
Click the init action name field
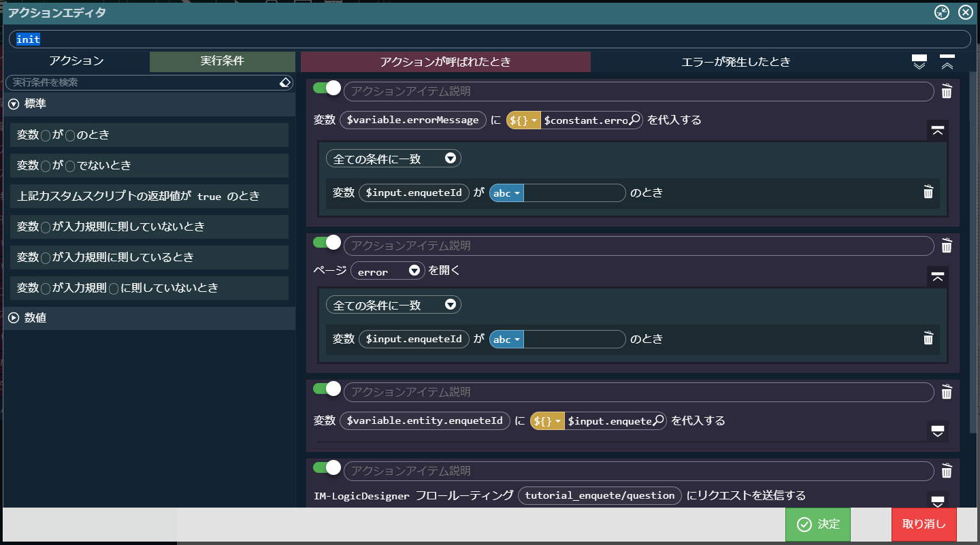pos(490,39)
